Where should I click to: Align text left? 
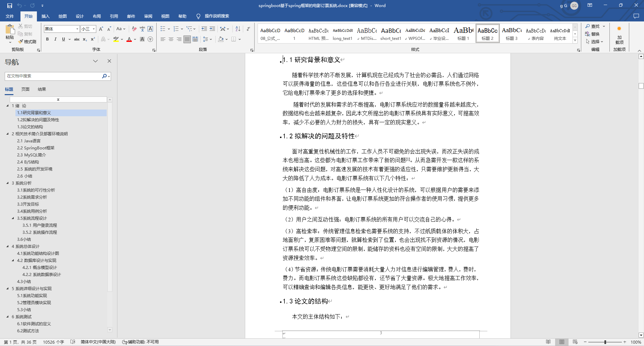click(x=163, y=39)
